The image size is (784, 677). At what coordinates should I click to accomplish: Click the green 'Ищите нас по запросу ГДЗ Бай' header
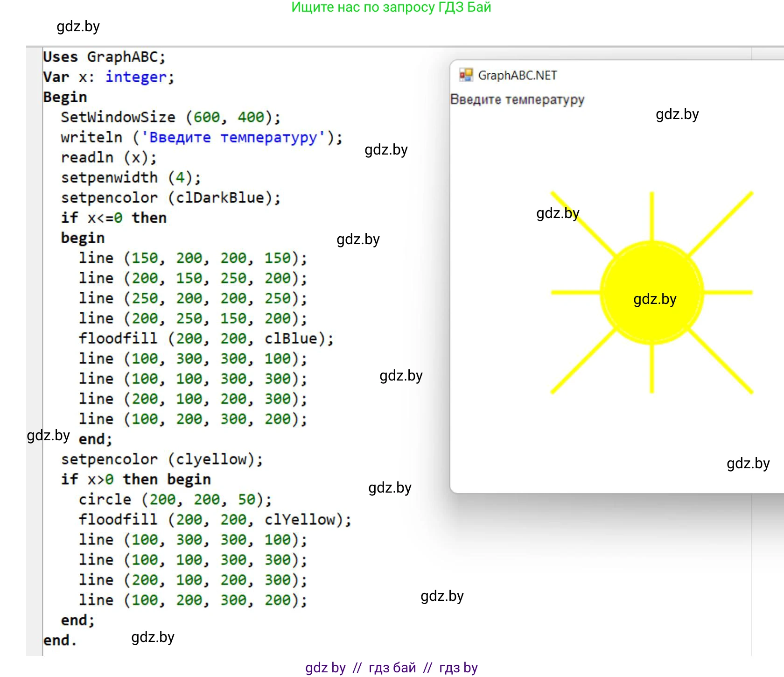coord(391,7)
